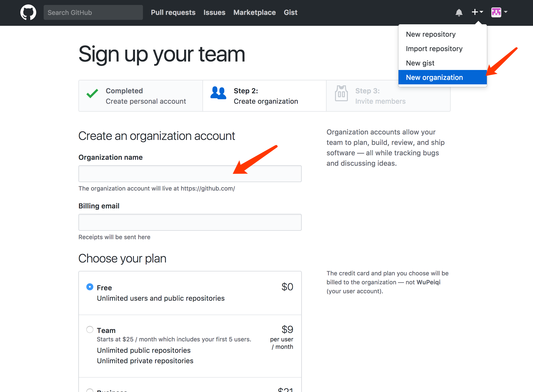Click the user avatar image
This screenshot has height=392, width=533.
496,12
